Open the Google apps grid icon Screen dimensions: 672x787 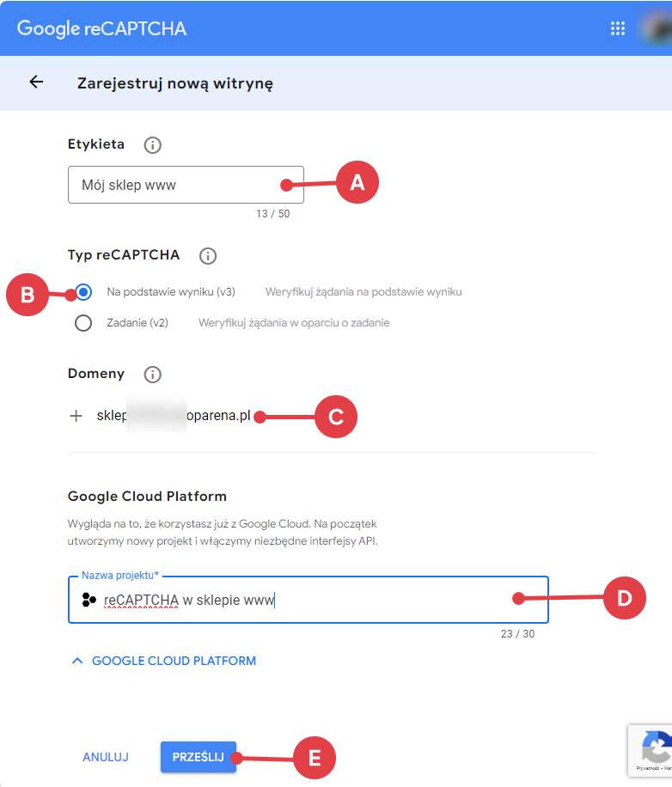point(617,28)
